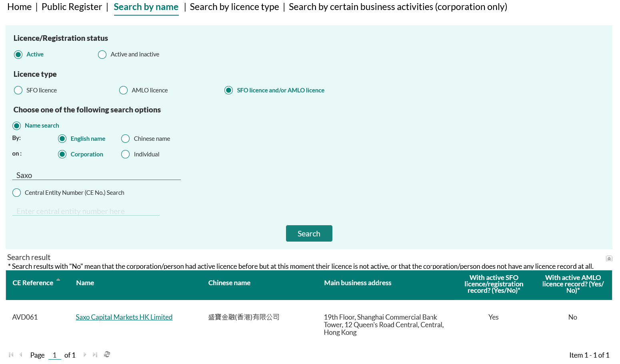
Task: Select the SFO licence radio button
Action: [18, 90]
